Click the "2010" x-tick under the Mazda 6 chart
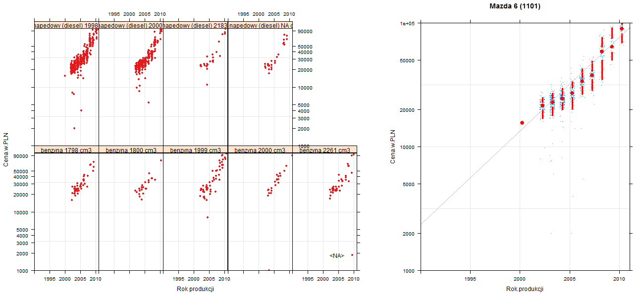The height and width of the screenshot is (297, 644). [619, 280]
